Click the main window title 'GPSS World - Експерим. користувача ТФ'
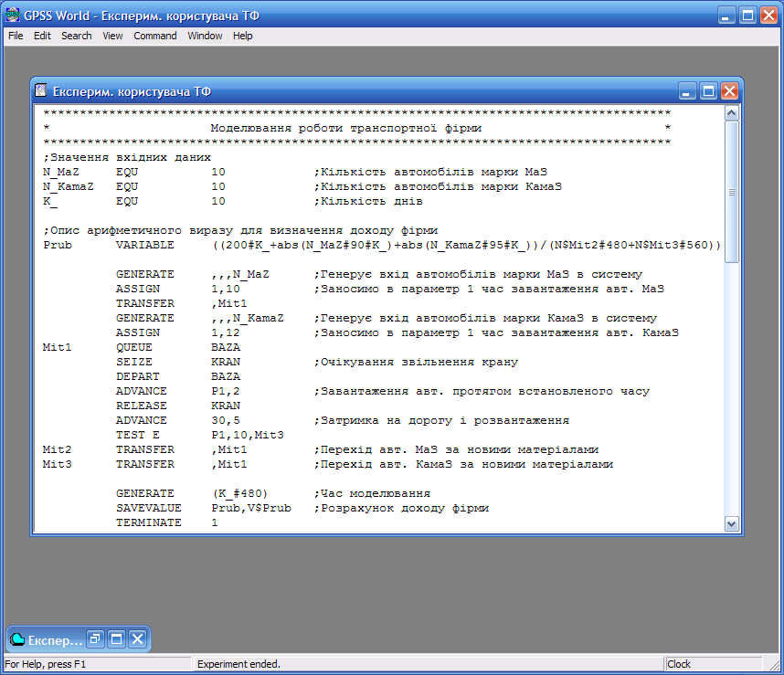This screenshot has width=784, height=675. point(142,16)
